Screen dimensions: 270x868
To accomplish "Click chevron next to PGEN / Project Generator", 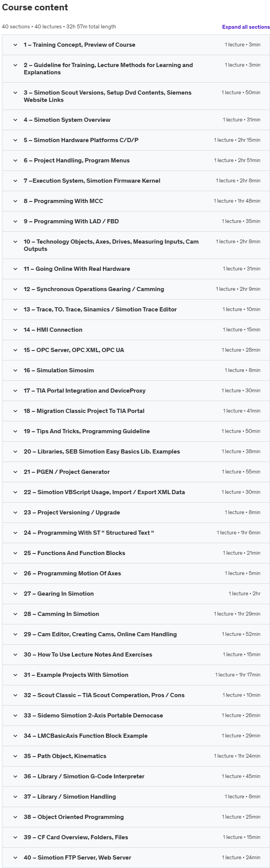I will pyautogui.click(x=15, y=472).
